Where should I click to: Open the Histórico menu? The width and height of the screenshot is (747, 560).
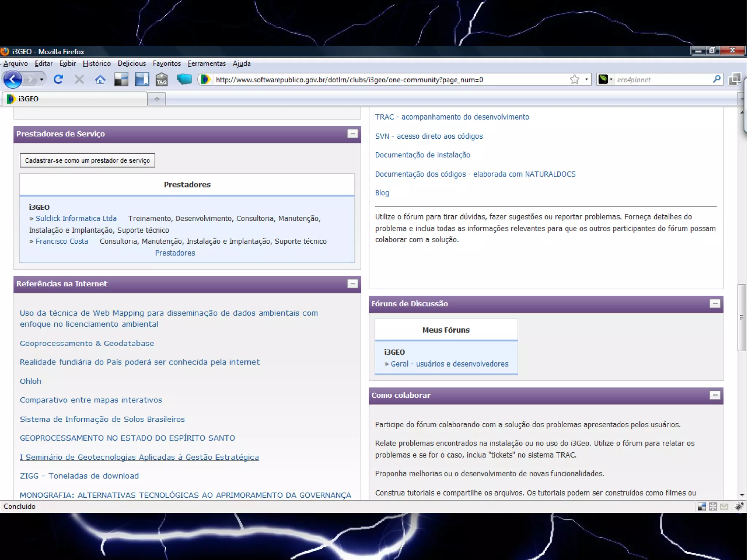(x=97, y=63)
